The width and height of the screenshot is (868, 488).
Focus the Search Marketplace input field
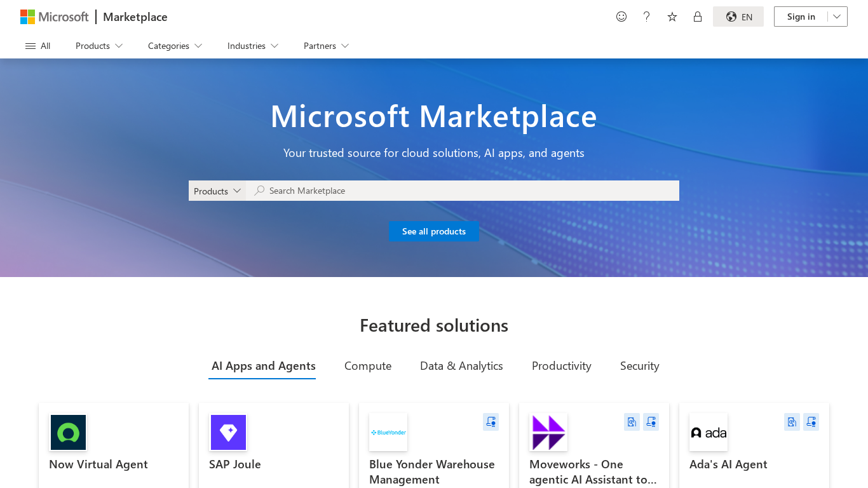(463, 191)
